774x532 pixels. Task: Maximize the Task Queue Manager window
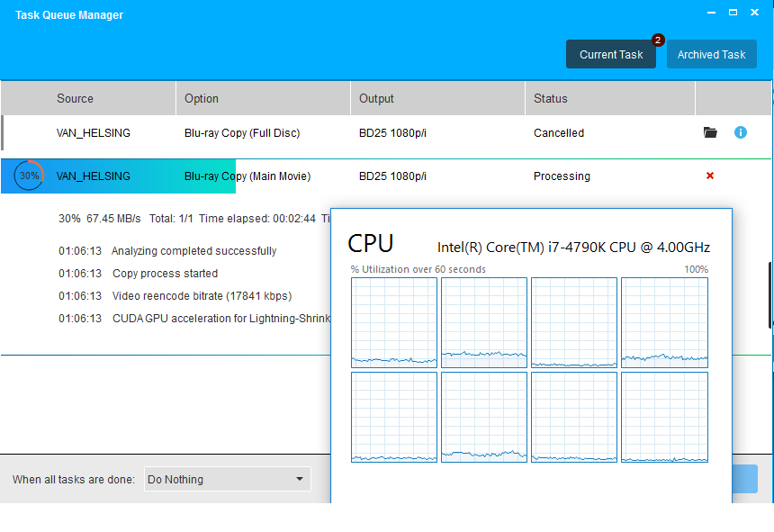[x=733, y=13]
